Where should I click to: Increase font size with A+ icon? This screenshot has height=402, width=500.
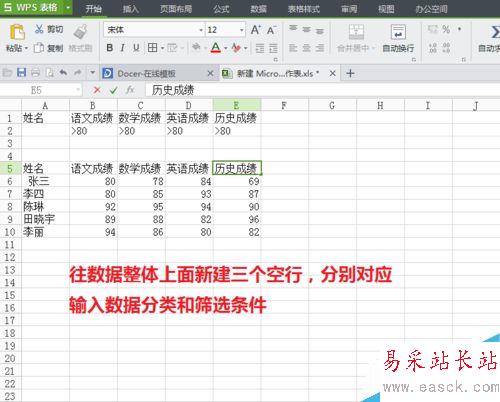[x=256, y=30]
